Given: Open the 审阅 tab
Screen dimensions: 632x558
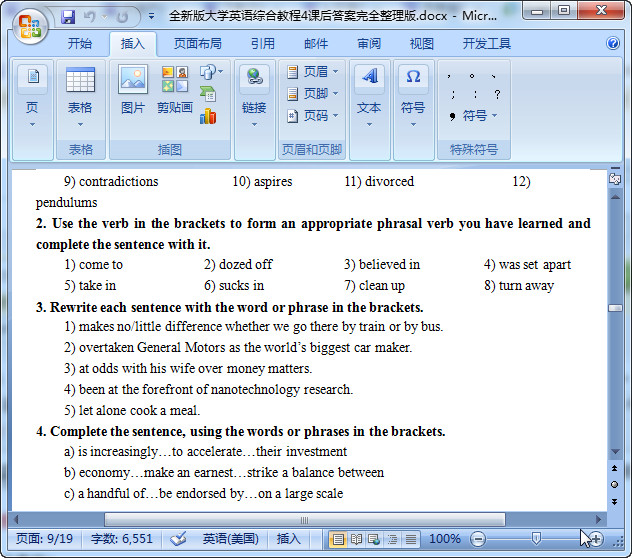Looking at the screenshot, I should click(369, 43).
